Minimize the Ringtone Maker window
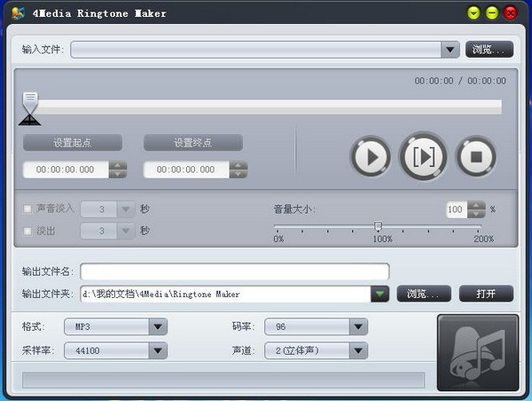This screenshot has width=532, height=401. (x=492, y=13)
